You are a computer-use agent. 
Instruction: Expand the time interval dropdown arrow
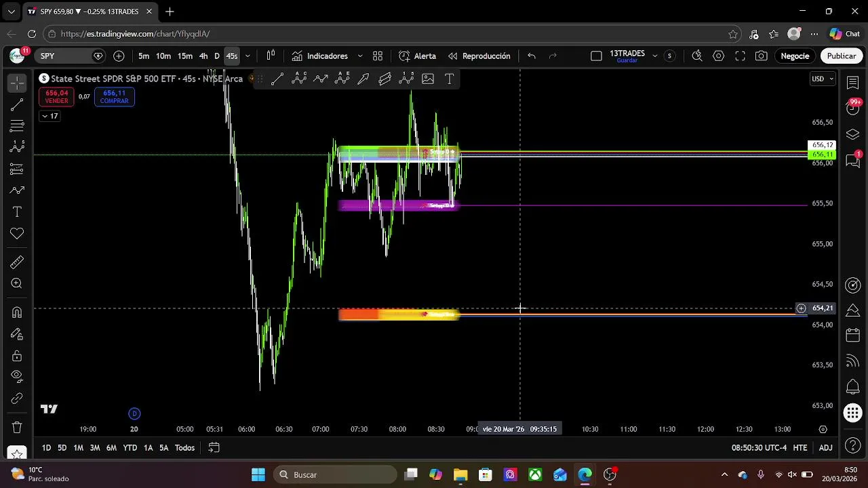248,56
